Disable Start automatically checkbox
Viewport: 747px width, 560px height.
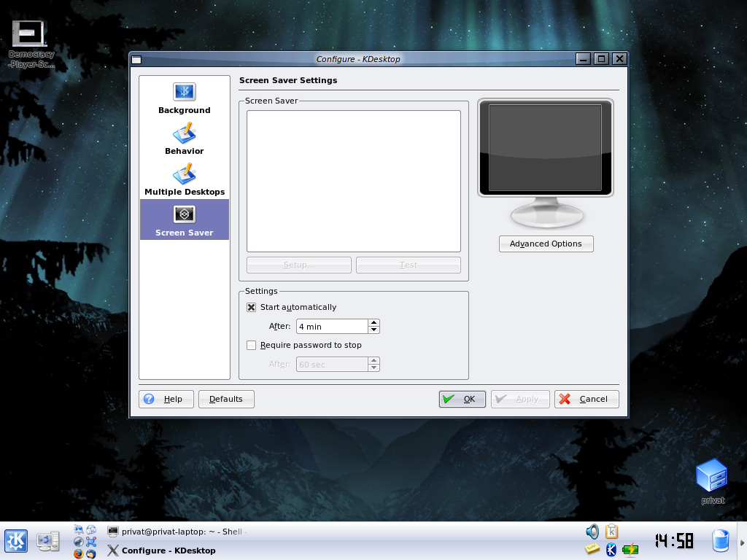[252, 308]
